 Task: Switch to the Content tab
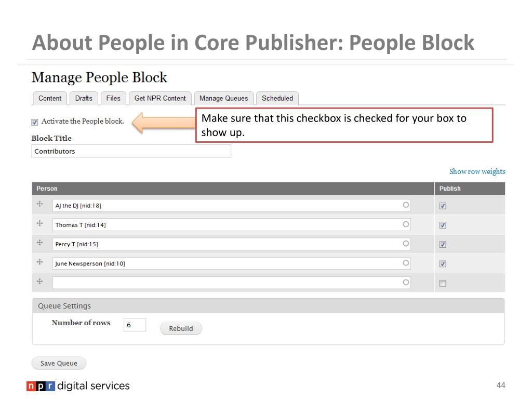click(x=50, y=98)
